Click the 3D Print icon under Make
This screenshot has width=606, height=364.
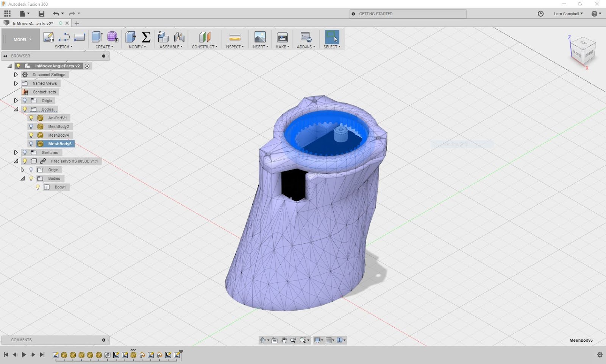(x=282, y=37)
